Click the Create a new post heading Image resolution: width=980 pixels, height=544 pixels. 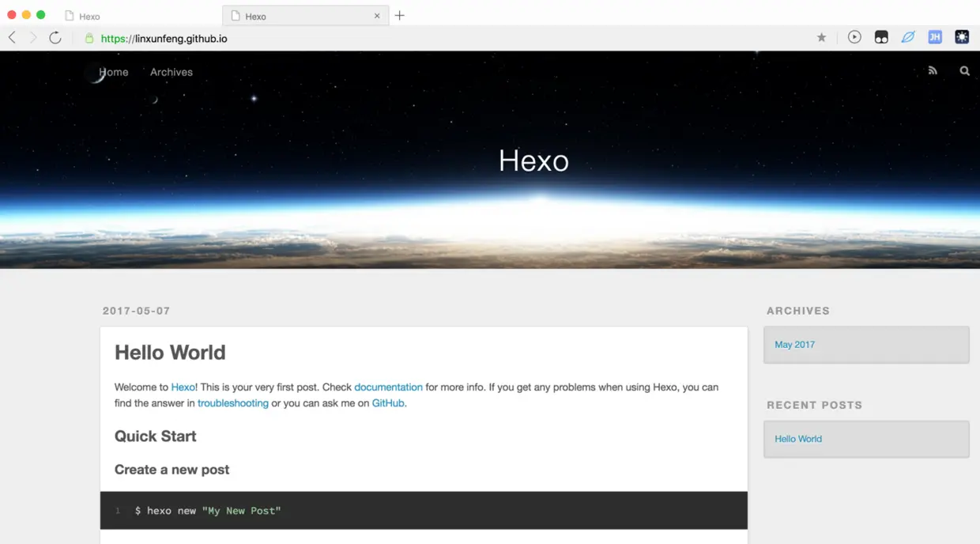[x=171, y=470]
